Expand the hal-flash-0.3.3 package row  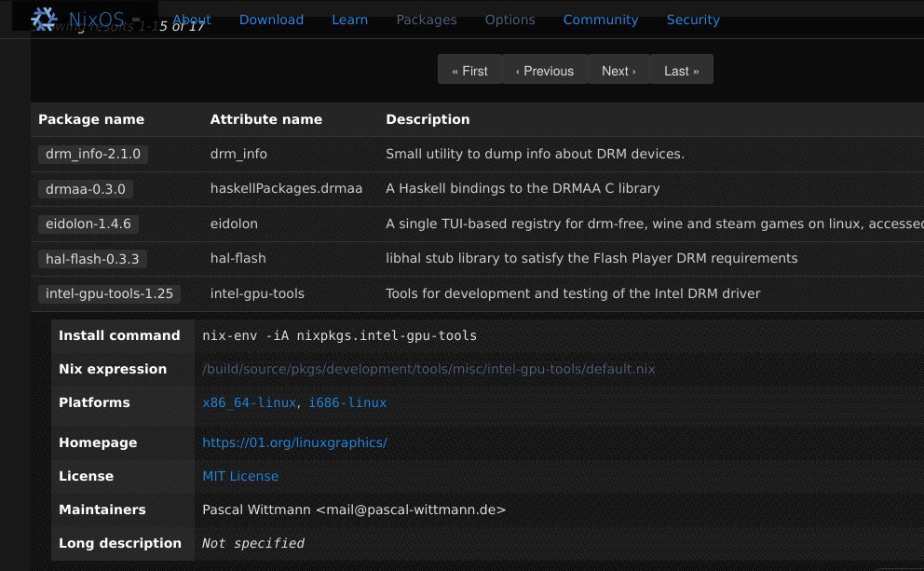coord(92,259)
